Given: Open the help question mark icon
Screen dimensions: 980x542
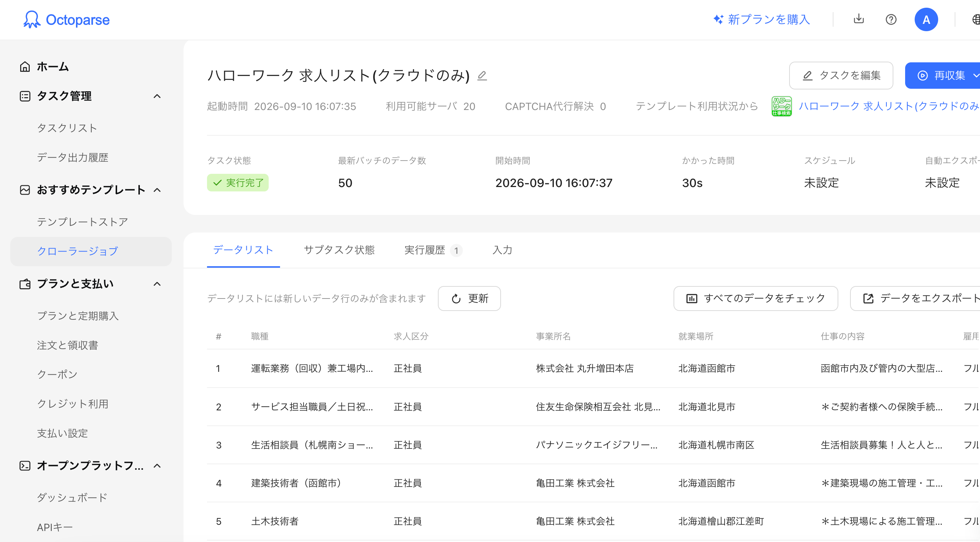Looking at the screenshot, I should (891, 19).
